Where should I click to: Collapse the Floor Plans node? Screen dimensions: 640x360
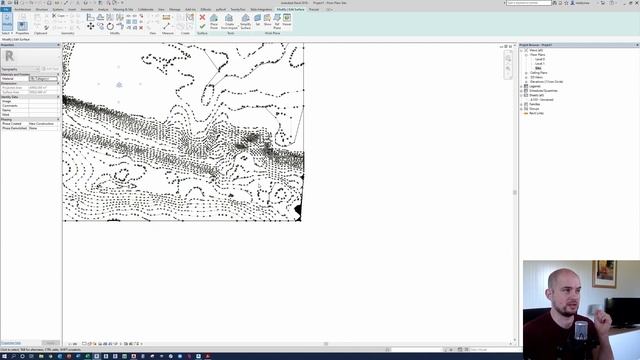(527, 55)
